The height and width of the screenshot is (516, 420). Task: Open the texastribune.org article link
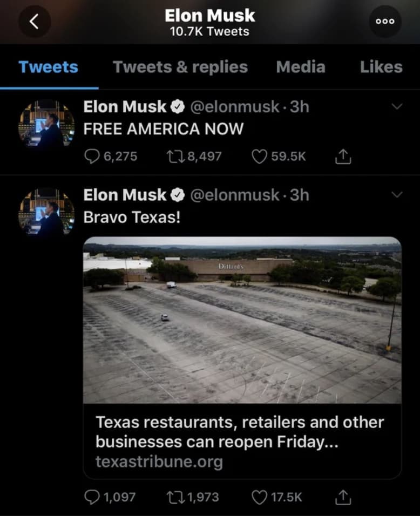159,461
